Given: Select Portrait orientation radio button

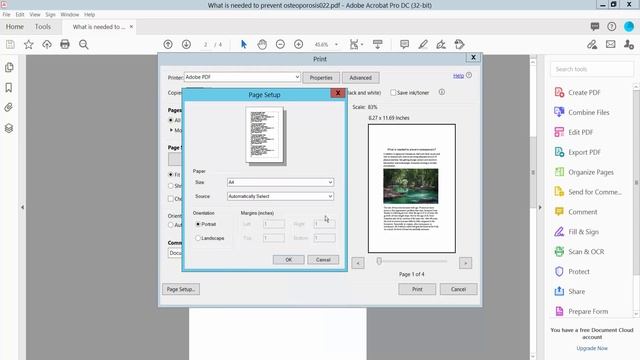Looking at the screenshot, I should 198,224.
